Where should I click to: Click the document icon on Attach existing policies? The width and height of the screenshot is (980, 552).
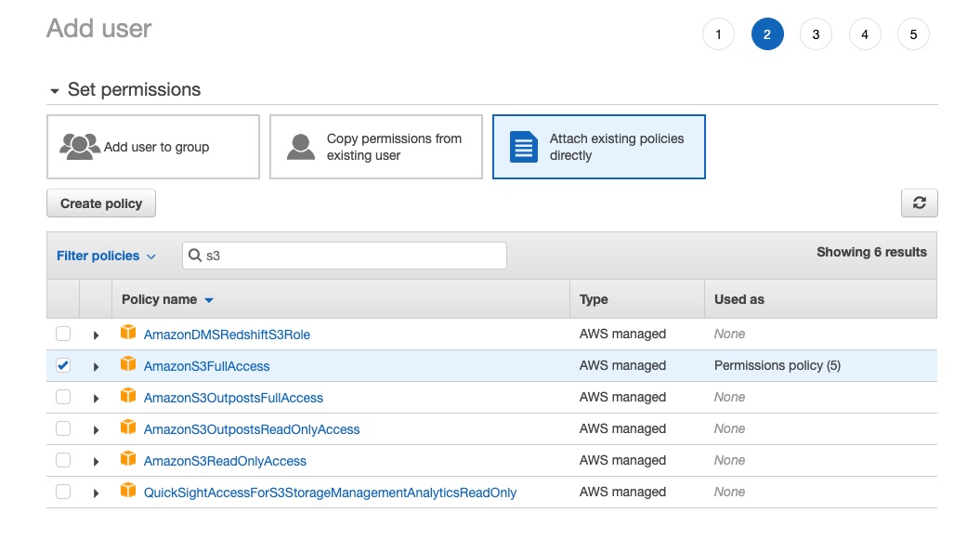(x=523, y=147)
